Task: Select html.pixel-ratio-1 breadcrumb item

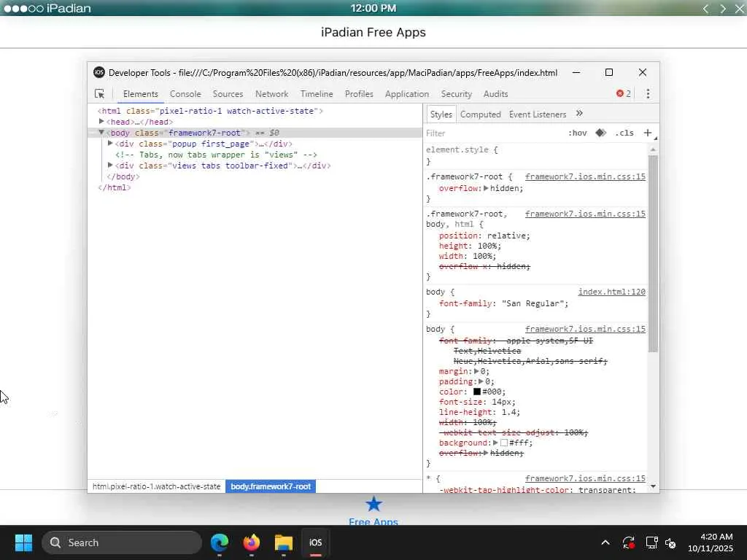Action: coord(156,486)
